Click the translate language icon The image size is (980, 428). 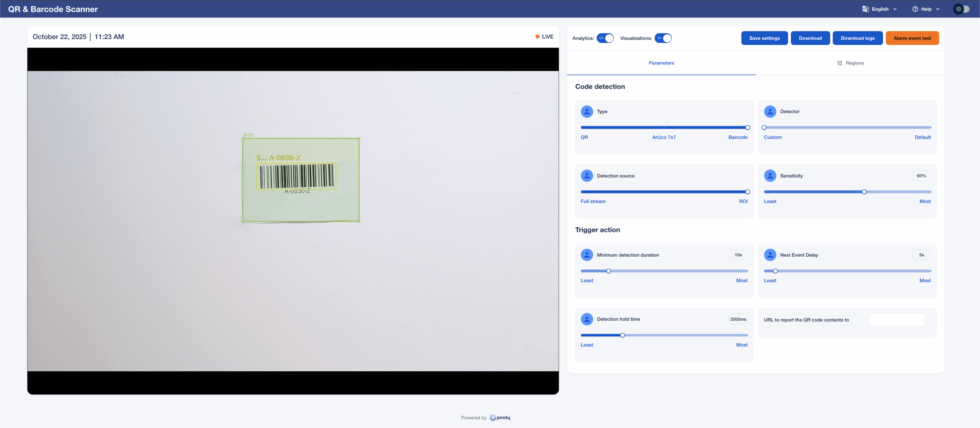(x=865, y=9)
